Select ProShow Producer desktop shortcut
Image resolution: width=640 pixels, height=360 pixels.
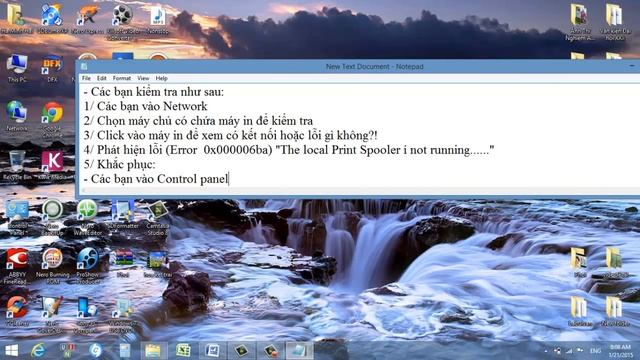click(x=87, y=266)
